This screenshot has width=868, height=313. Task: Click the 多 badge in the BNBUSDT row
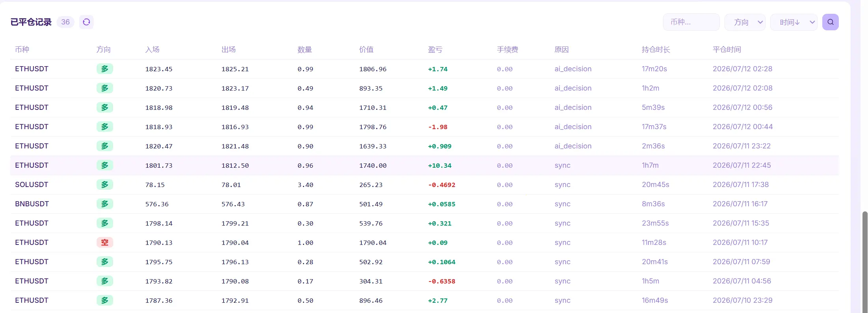click(x=105, y=204)
